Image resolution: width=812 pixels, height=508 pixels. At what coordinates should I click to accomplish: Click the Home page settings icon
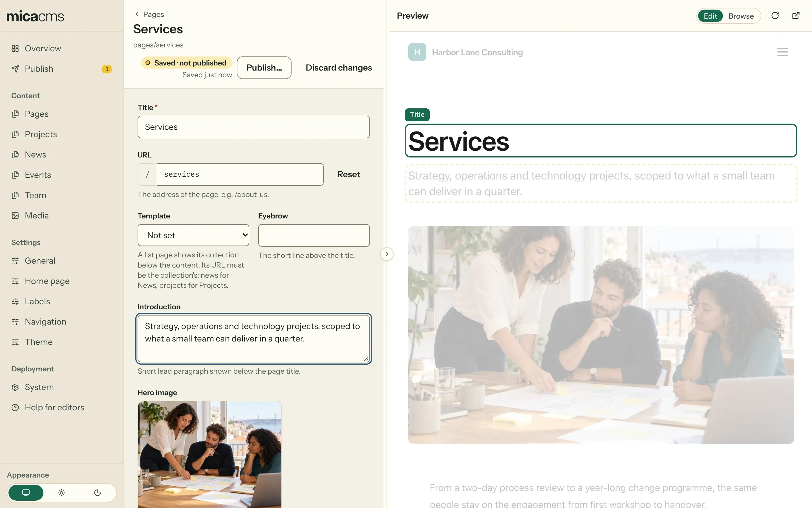click(15, 281)
